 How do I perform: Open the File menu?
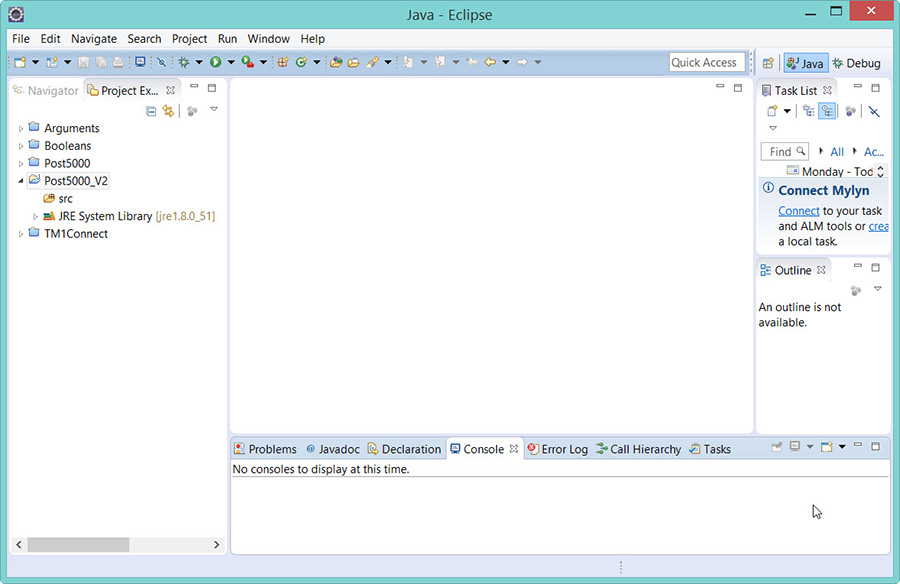click(x=21, y=39)
